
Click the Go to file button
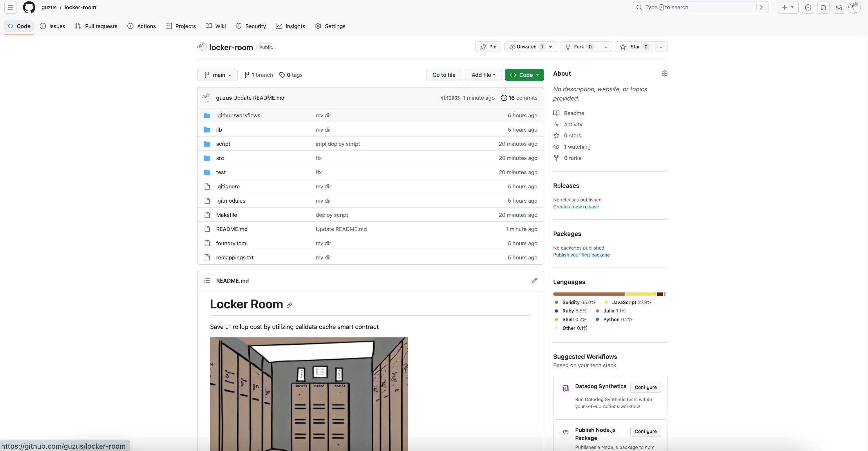(x=444, y=75)
